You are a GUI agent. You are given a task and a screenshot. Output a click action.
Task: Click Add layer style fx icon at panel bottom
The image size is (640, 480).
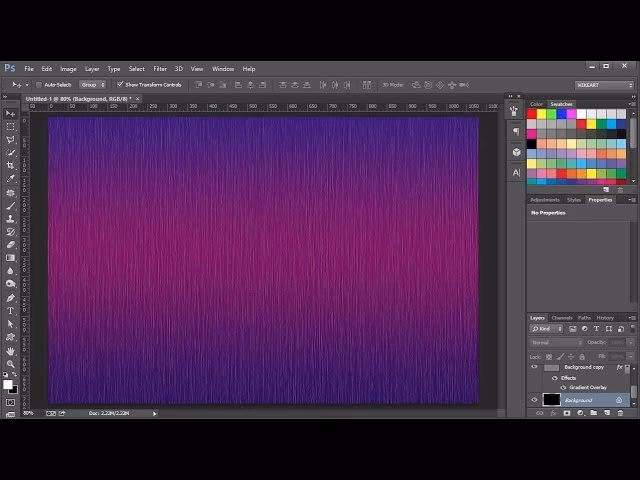coord(553,413)
